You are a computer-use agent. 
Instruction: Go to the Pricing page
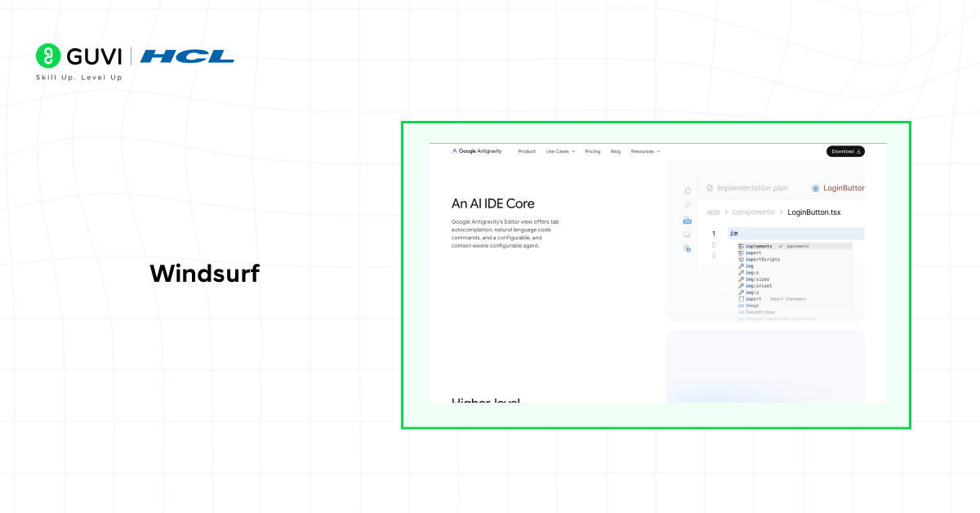pos(592,151)
